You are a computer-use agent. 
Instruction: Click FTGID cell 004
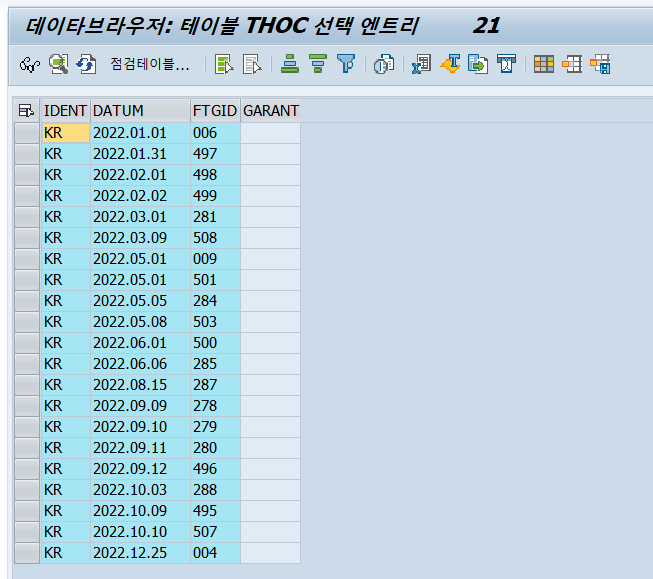pyautogui.click(x=215, y=553)
